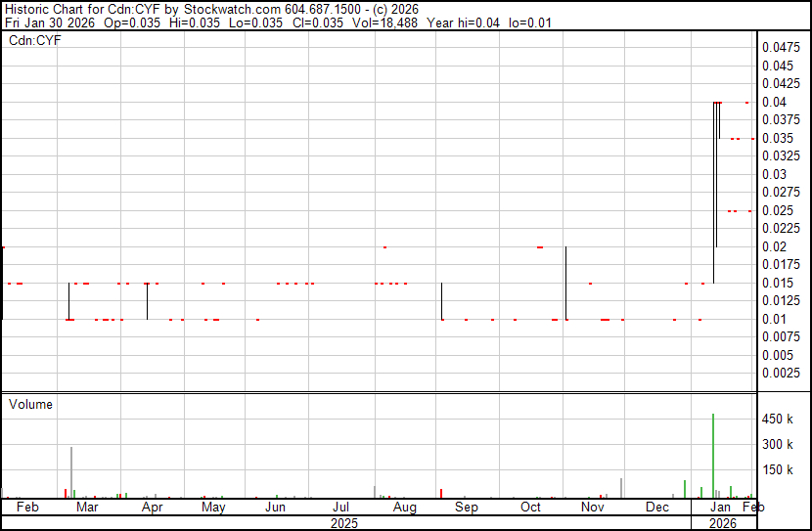Image resolution: width=812 pixels, height=531 pixels.
Task: Click the Jun month label
Action: click(x=275, y=507)
